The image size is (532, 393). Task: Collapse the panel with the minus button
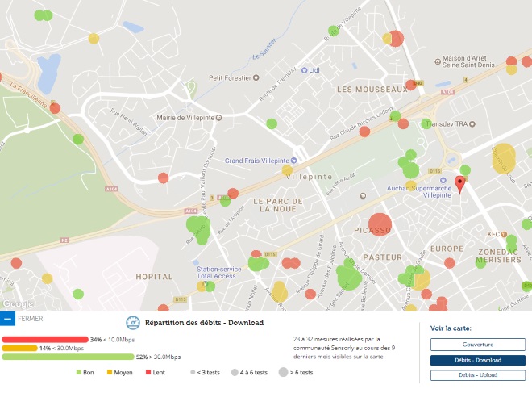[x=7, y=319]
